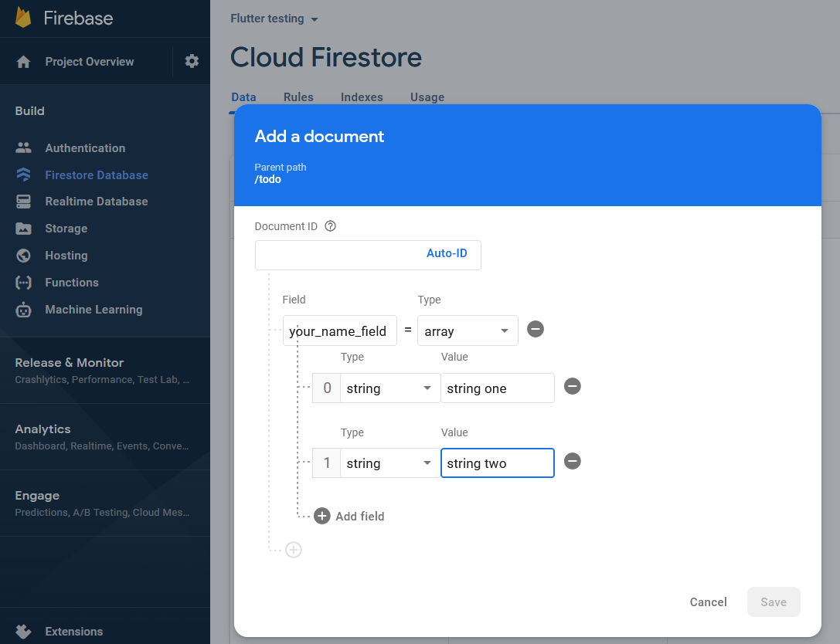Click the Save button
Viewport: 840px width, 644px height.
tap(774, 602)
